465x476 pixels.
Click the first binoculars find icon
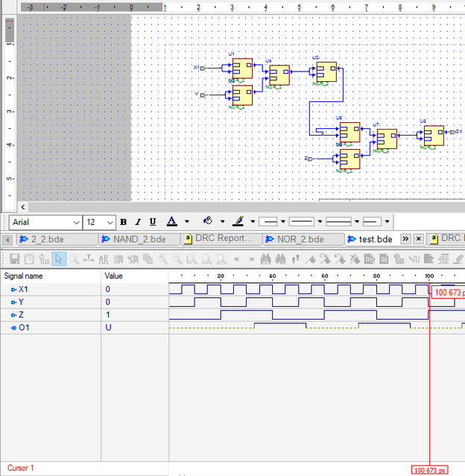pyautogui.click(x=265, y=259)
